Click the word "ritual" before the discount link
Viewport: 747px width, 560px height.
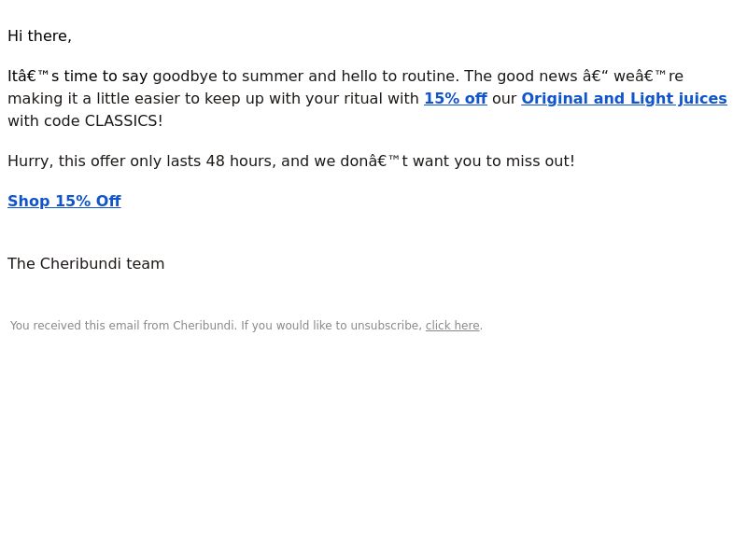point(366,99)
